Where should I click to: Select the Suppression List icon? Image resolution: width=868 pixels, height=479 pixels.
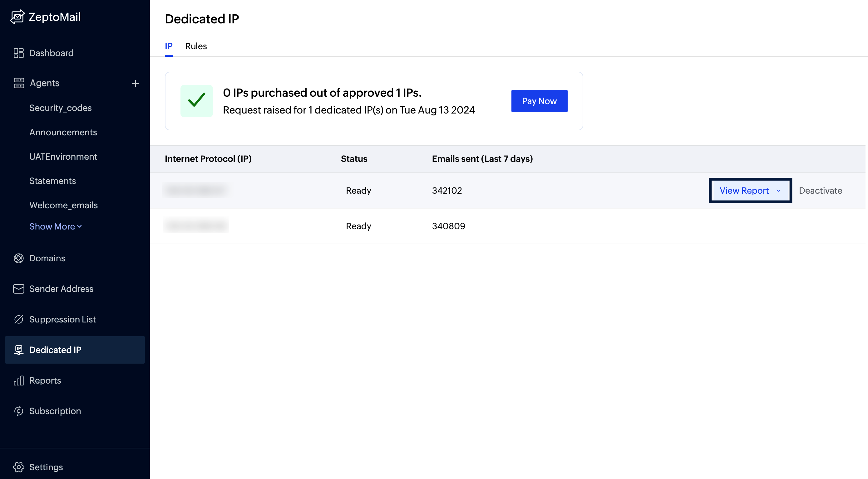tap(18, 319)
